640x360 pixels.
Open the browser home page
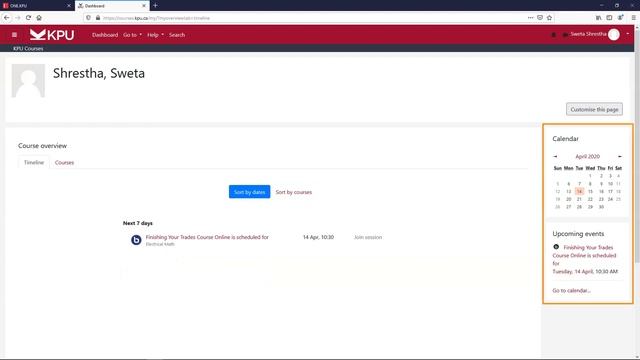click(x=39, y=18)
